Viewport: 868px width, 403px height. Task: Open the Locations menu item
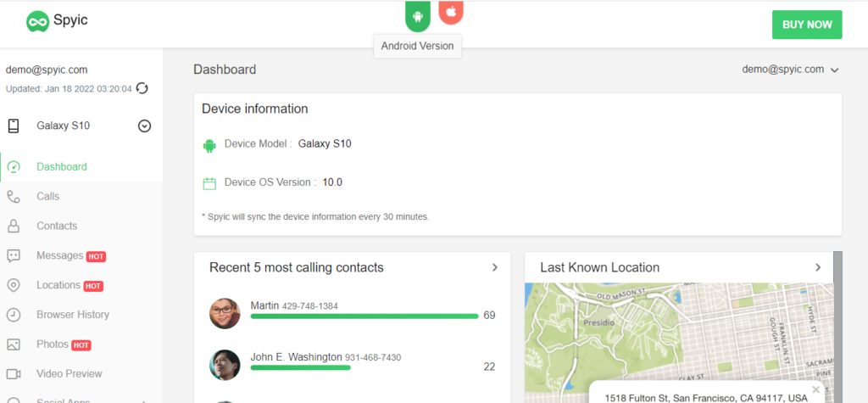(x=81, y=285)
